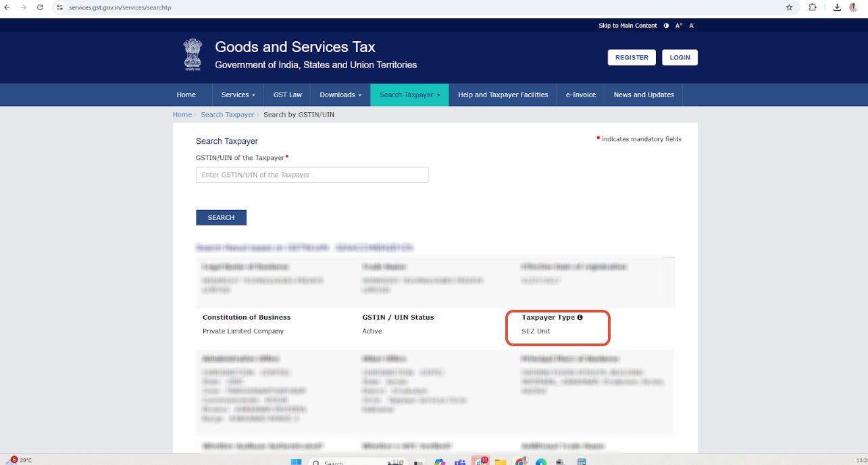This screenshot has height=465, width=868.
Task: Expand the Services dropdown menu
Action: [238, 95]
